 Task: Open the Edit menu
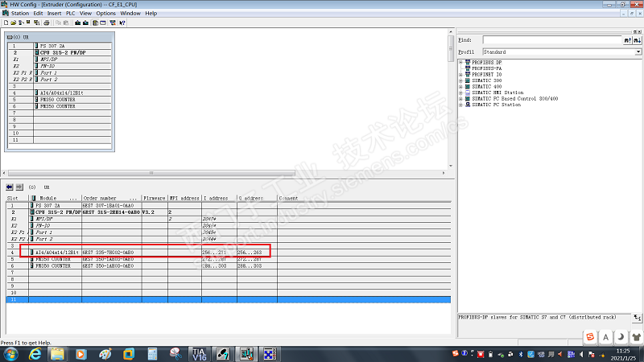[38, 13]
